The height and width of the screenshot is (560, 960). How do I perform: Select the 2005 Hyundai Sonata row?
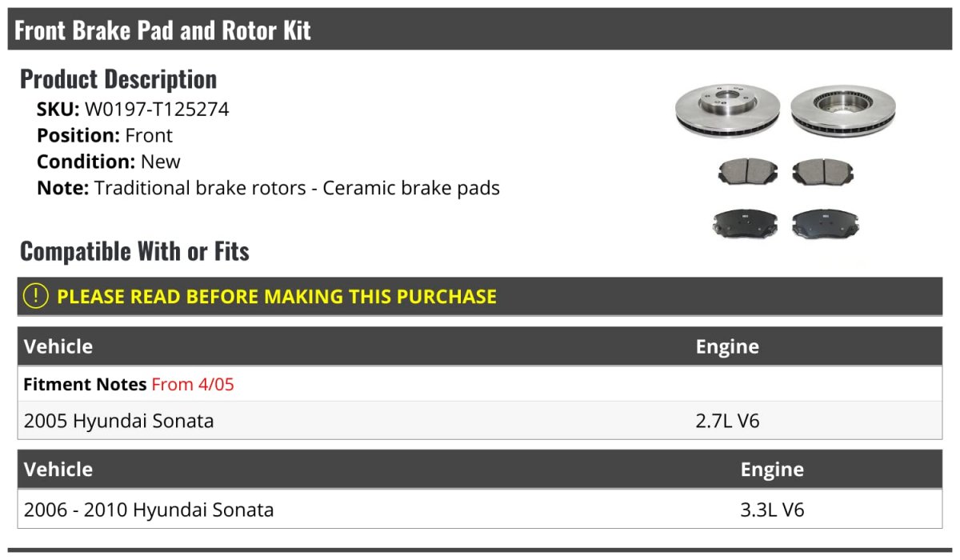pyautogui.click(x=119, y=421)
